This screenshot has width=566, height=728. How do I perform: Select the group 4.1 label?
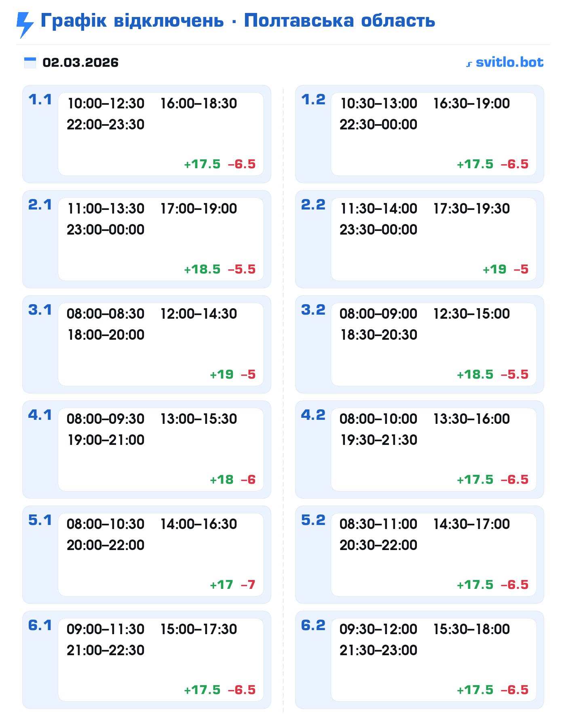pyautogui.click(x=40, y=415)
